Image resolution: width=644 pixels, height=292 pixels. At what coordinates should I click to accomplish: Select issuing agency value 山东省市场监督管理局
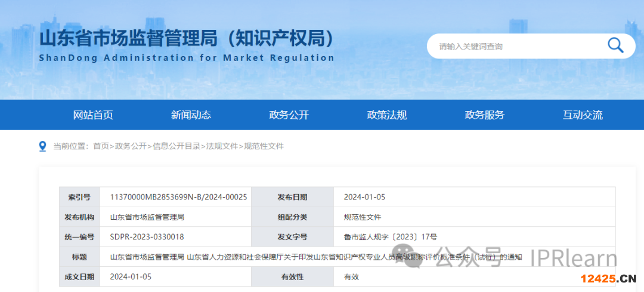[147, 217]
